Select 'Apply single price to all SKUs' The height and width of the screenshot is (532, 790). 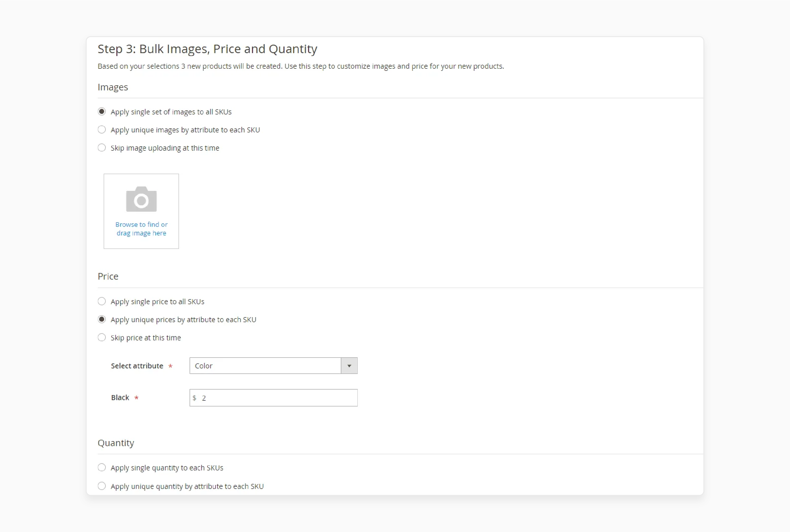click(x=101, y=301)
